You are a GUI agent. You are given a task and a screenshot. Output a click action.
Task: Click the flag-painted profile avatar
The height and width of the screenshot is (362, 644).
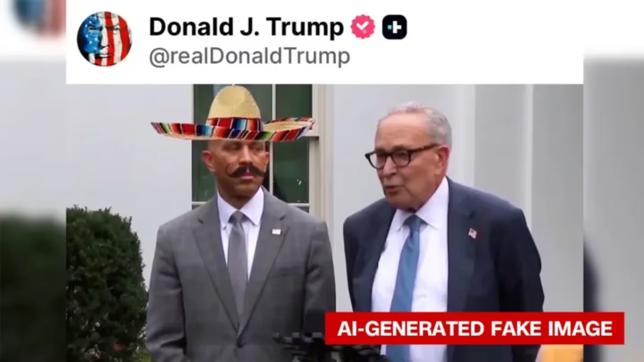click(x=104, y=39)
